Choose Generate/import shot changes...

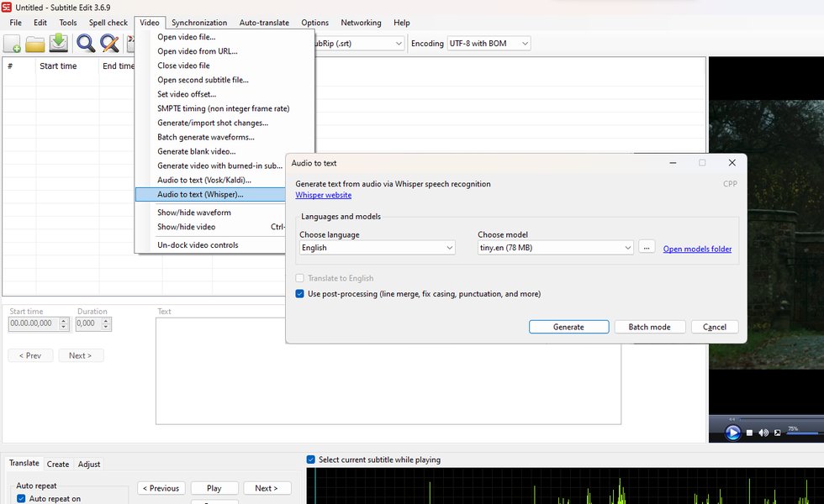point(224,123)
